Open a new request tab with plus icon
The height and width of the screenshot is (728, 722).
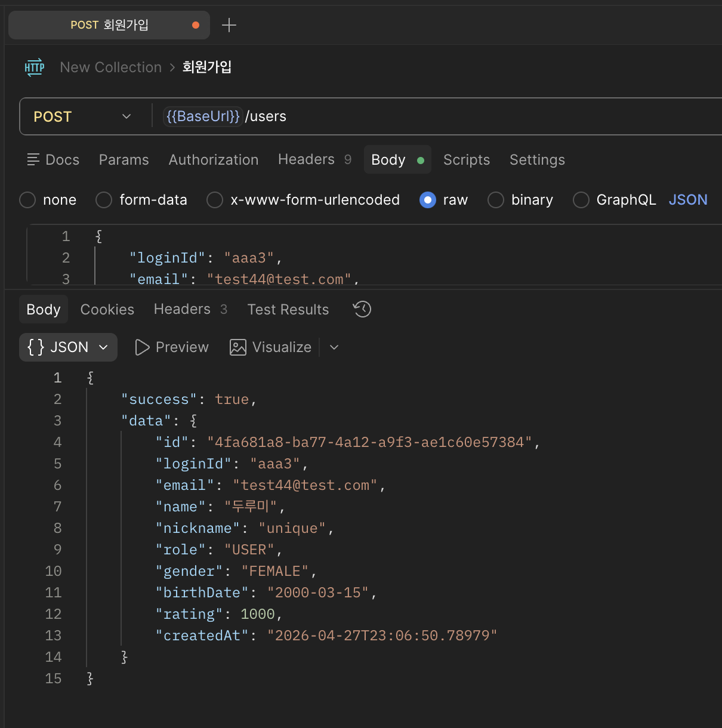coord(229,25)
